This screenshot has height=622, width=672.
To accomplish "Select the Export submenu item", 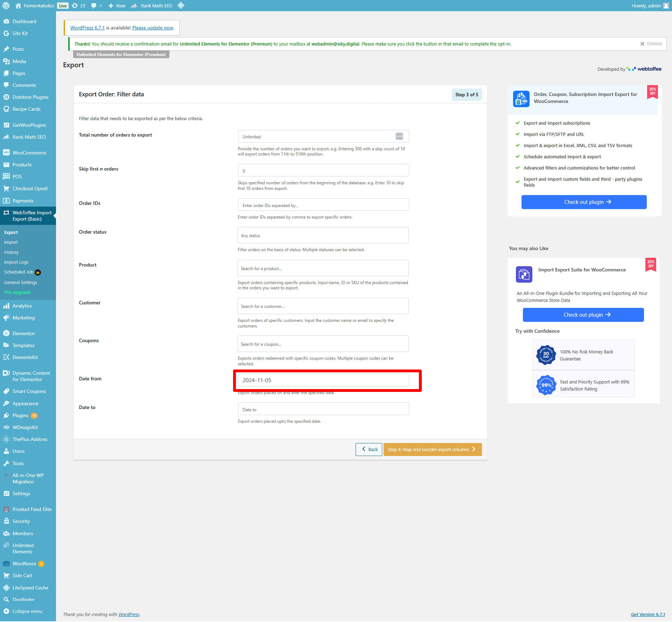I will click(x=11, y=233).
